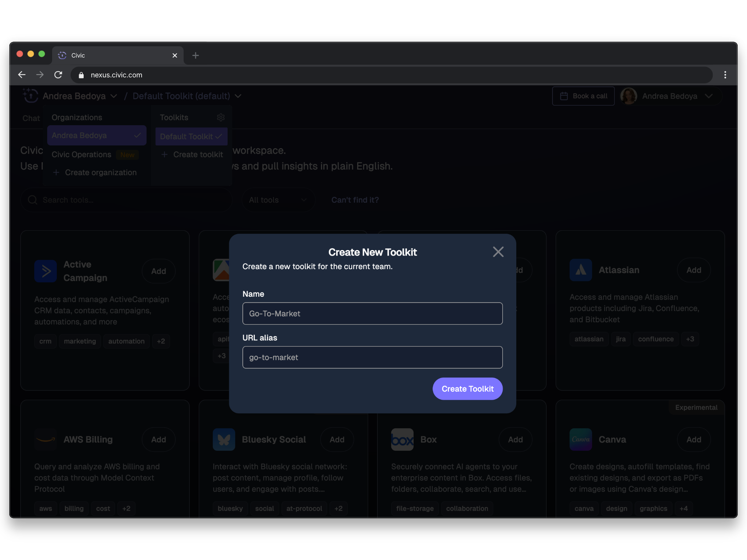The height and width of the screenshot is (560, 747).
Task: Open Toolkits settings gear icon
Action: click(221, 117)
